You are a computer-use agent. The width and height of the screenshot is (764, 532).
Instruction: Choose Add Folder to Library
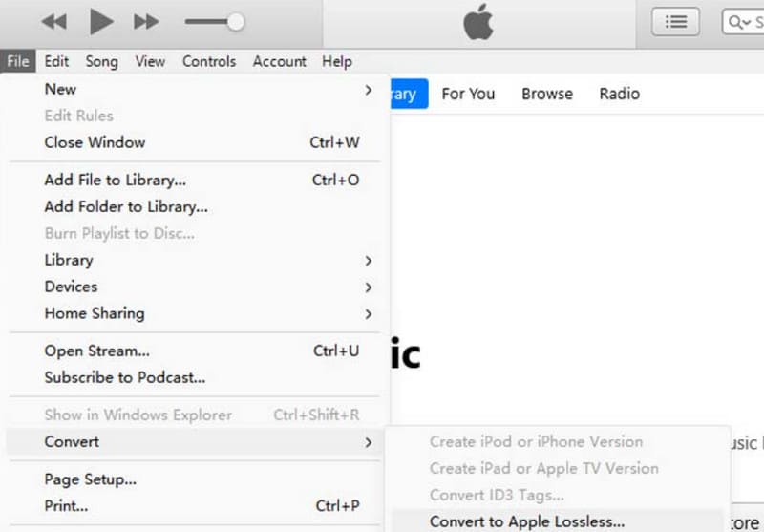point(195,206)
